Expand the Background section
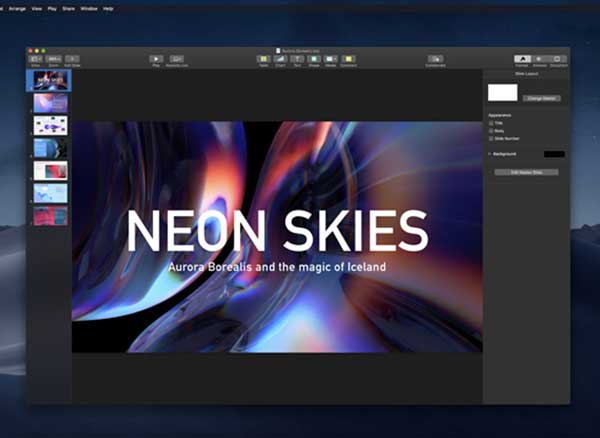Image resolution: width=600 pixels, height=438 pixels. pyautogui.click(x=490, y=154)
